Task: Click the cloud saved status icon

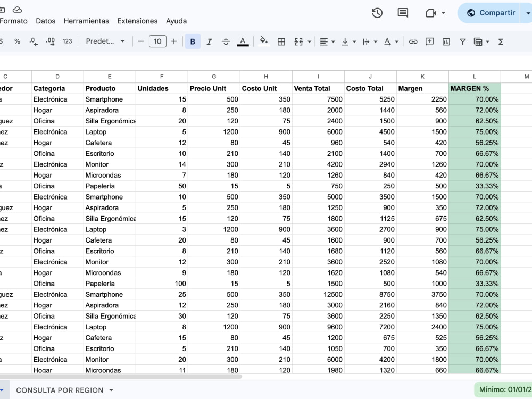Action: click(x=17, y=10)
